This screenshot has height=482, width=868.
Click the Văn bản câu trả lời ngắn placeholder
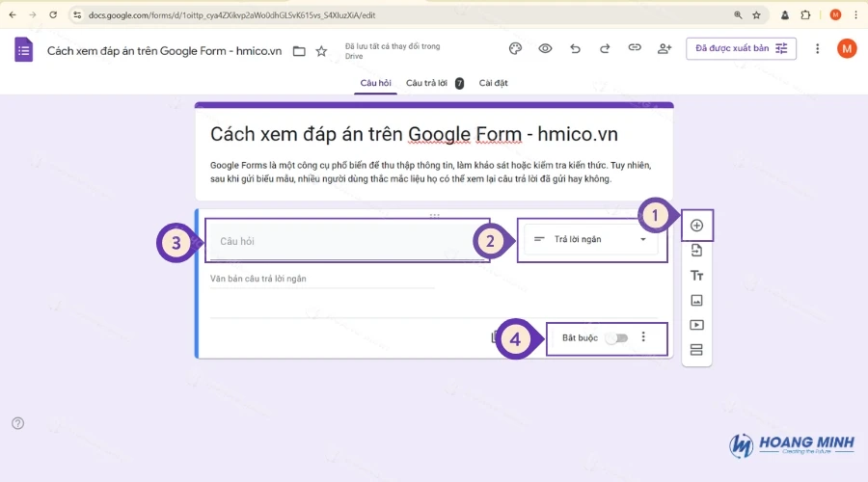[258, 279]
